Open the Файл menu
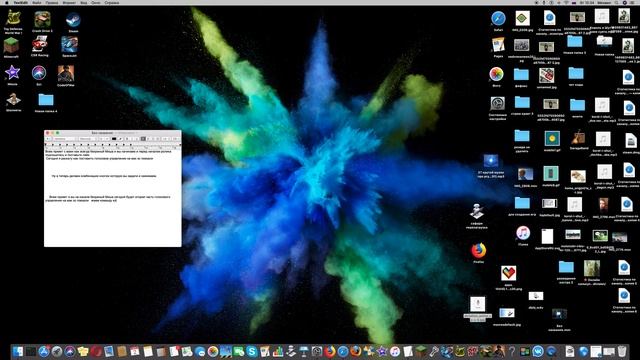This screenshot has width=640, height=360. point(37,2)
